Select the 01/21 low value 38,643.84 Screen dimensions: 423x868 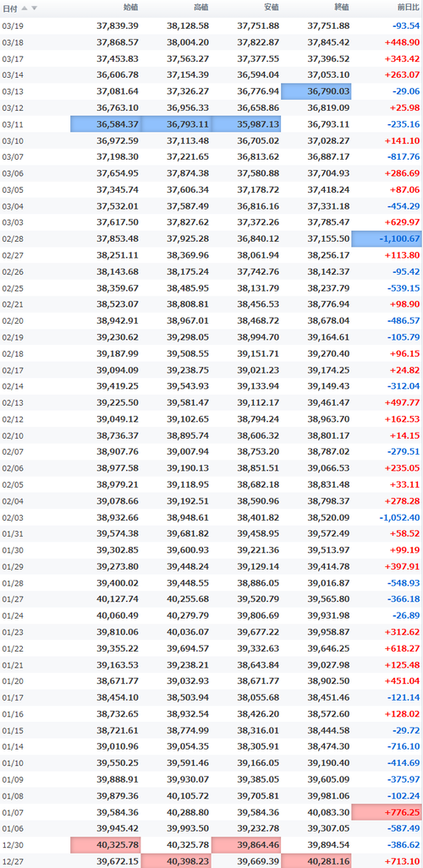coord(258,665)
